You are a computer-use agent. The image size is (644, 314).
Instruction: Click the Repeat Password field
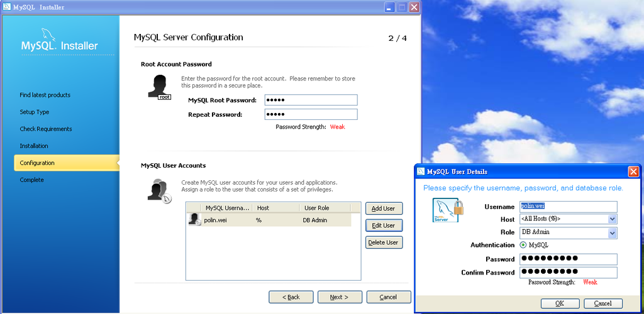pyautogui.click(x=311, y=114)
